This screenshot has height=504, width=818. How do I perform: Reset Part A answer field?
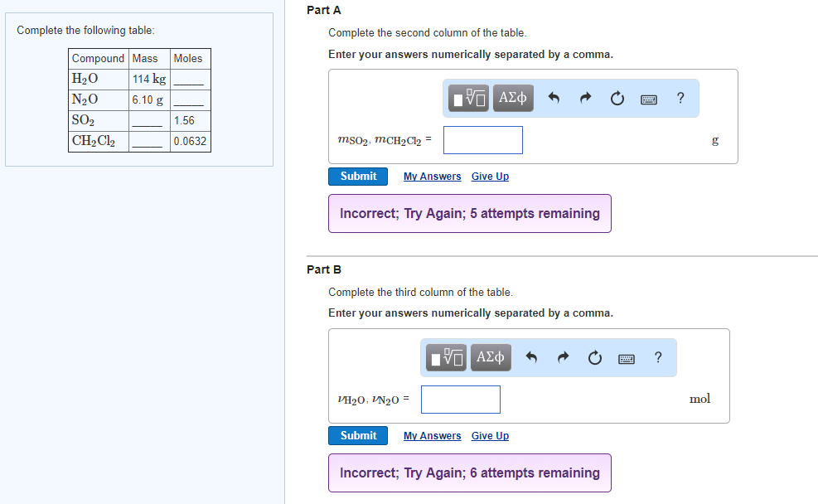pos(617,98)
